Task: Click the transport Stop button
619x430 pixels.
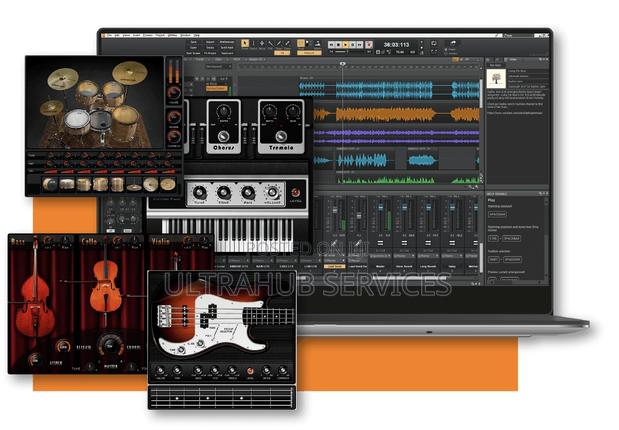Action: click(x=339, y=45)
